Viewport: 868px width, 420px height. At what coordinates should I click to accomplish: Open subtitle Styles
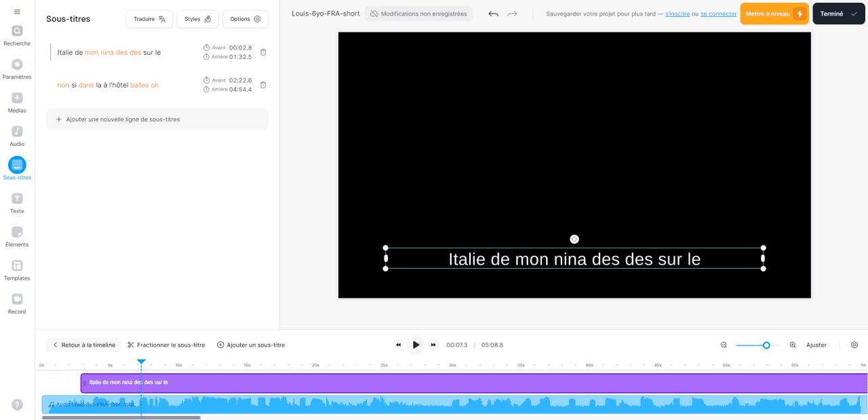coord(197,19)
